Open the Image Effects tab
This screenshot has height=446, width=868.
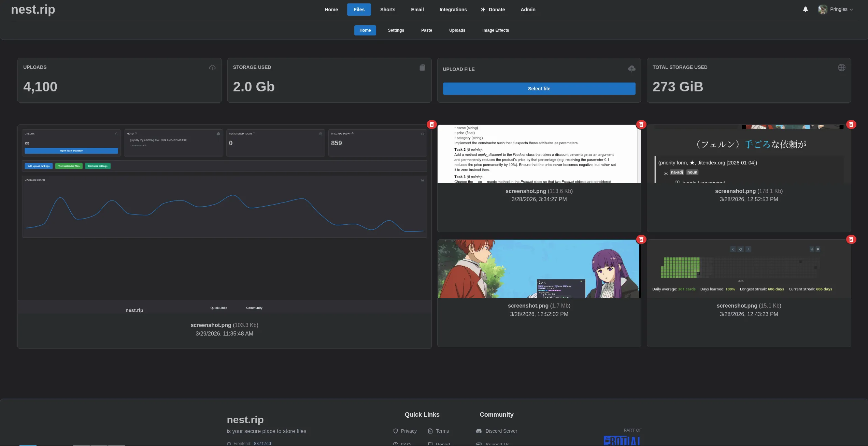[x=495, y=30]
